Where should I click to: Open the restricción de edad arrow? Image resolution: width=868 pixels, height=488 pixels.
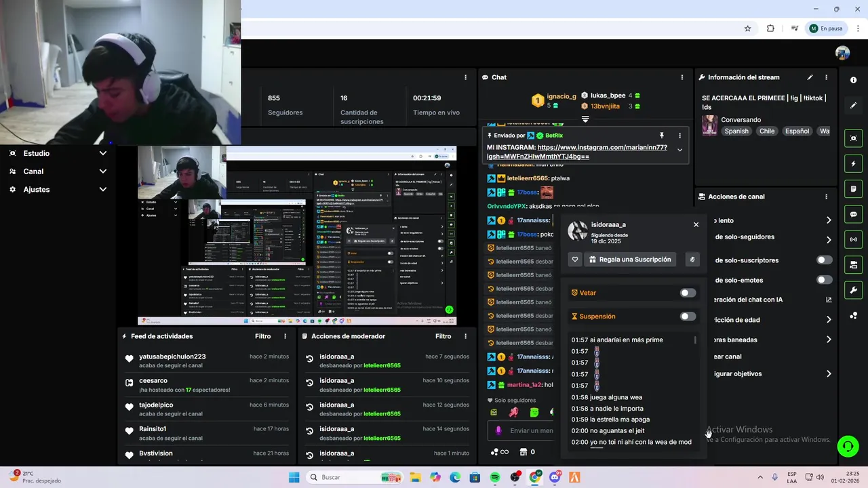point(828,320)
